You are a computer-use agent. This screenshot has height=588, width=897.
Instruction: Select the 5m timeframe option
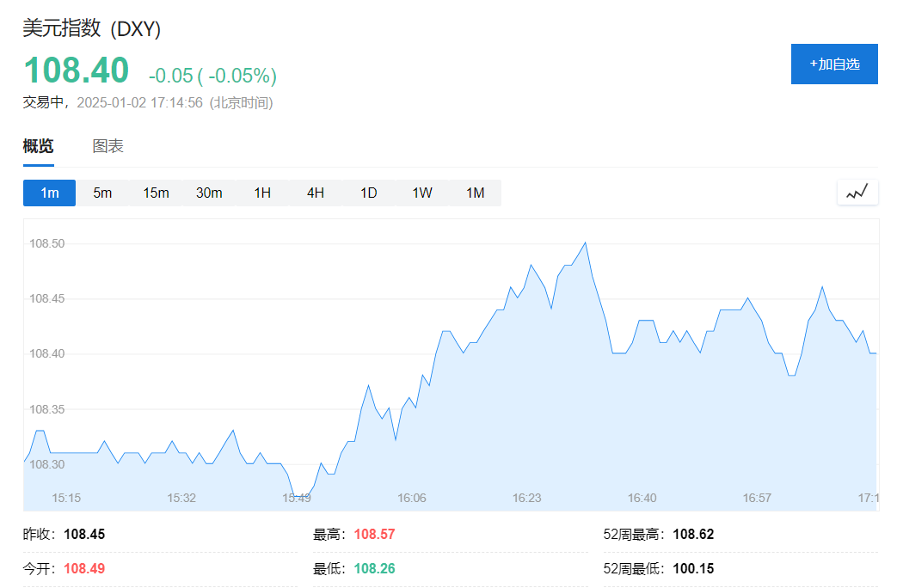click(x=102, y=193)
